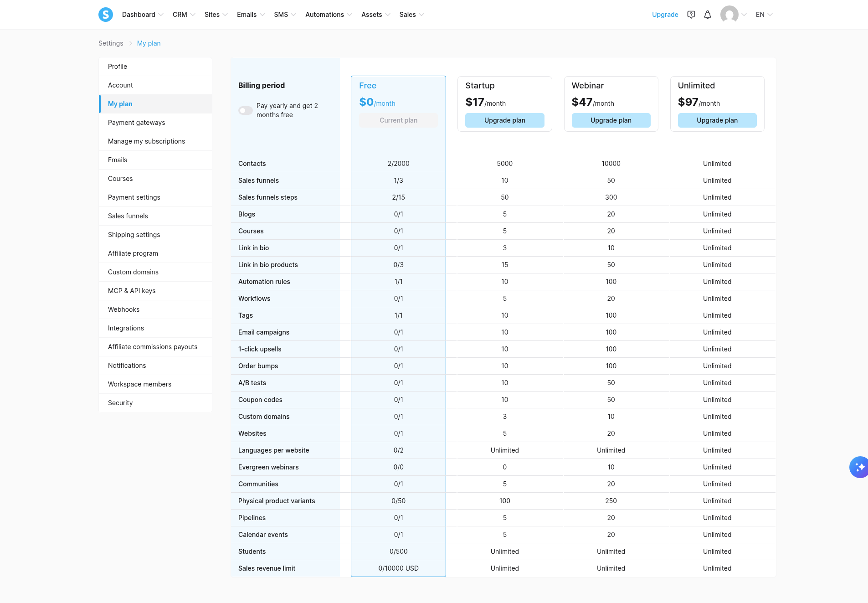The width and height of the screenshot is (868, 603).
Task: Open the SMS dropdown
Action: (x=285, y=15)
